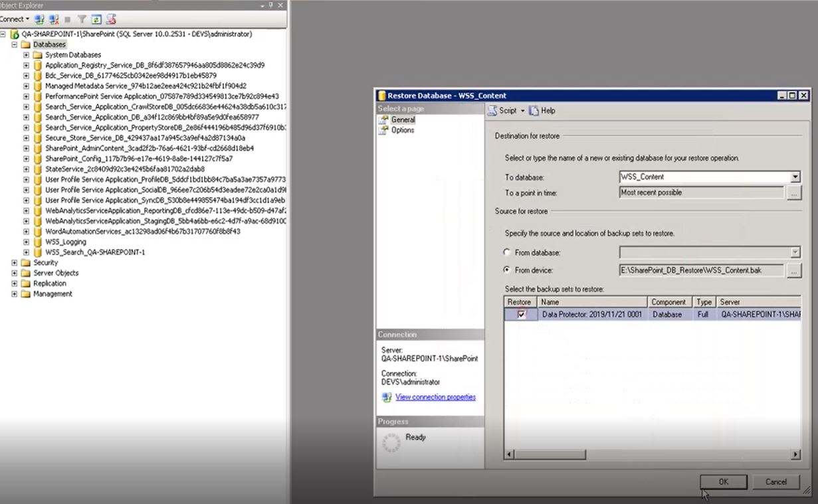This screenshot has height=504, width=818.
Task: Click the Filter funnel icon in Object Explorer
Action: click(x=82, y=19)
